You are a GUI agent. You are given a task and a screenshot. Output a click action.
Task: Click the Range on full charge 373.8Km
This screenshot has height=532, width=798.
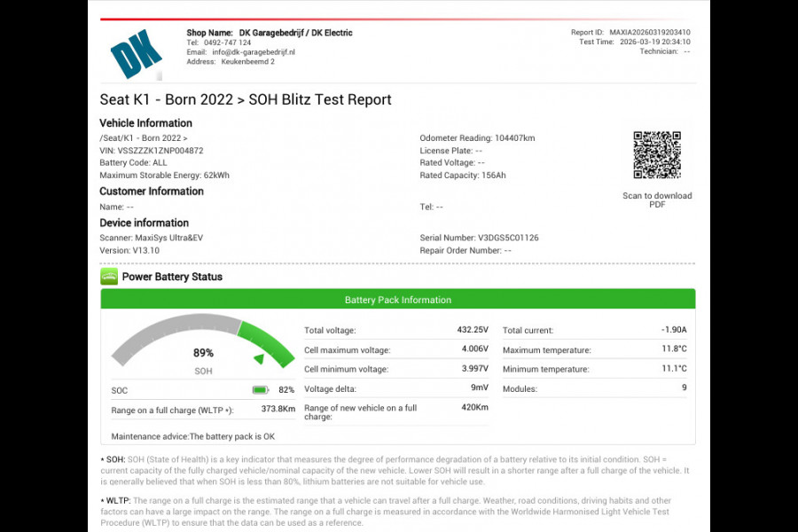click(x=278, y=410)
